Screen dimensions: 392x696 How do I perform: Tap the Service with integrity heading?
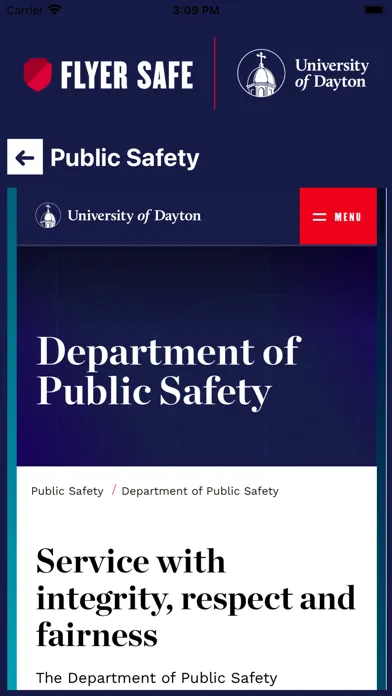[196, 597]
